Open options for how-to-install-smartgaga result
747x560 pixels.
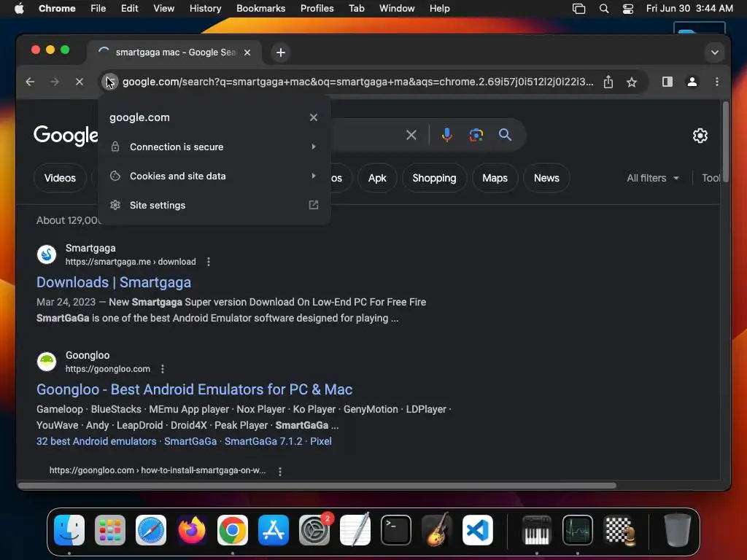click(279, 471)
